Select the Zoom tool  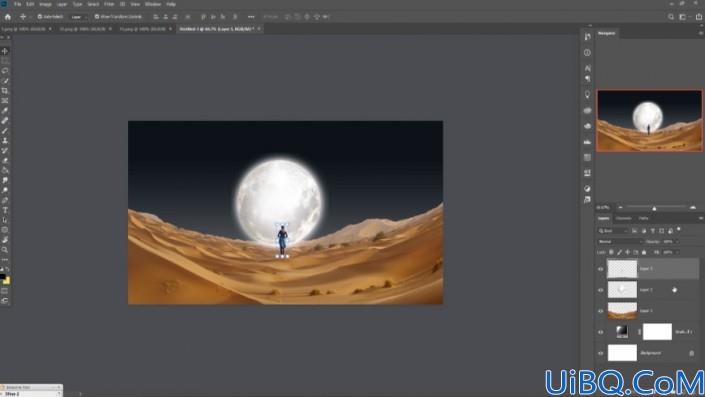pos(5,250)
